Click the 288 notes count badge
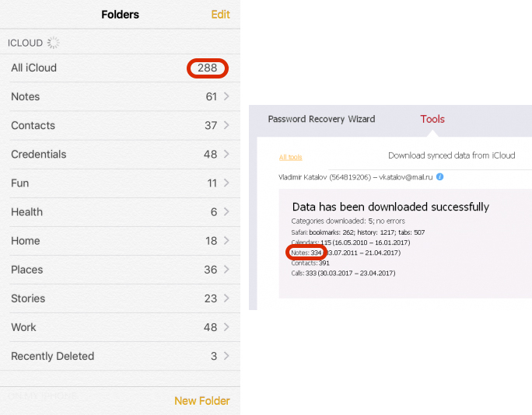The image size is (532, 415). tap(207, 68)
